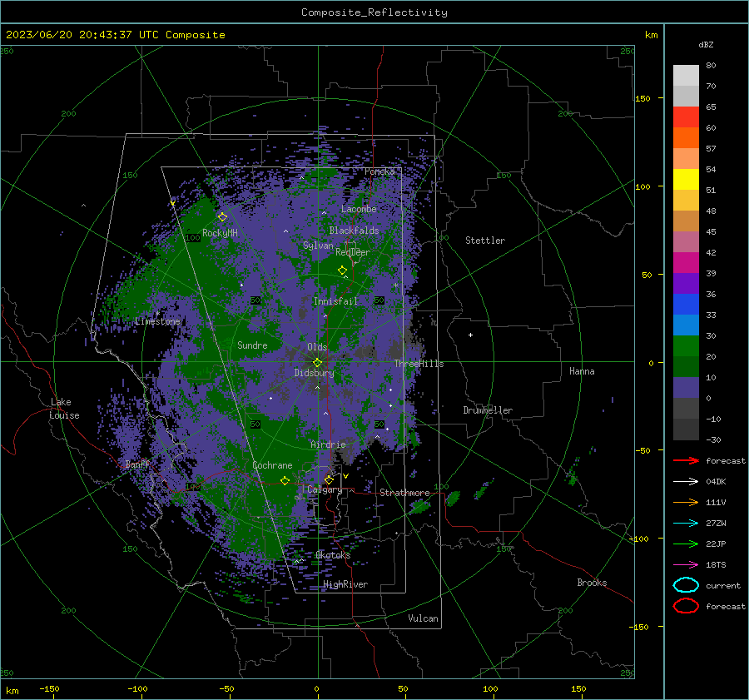Select the orange 111V arrow icon
This screenshot has height=700, width=749.
(686, 502)
